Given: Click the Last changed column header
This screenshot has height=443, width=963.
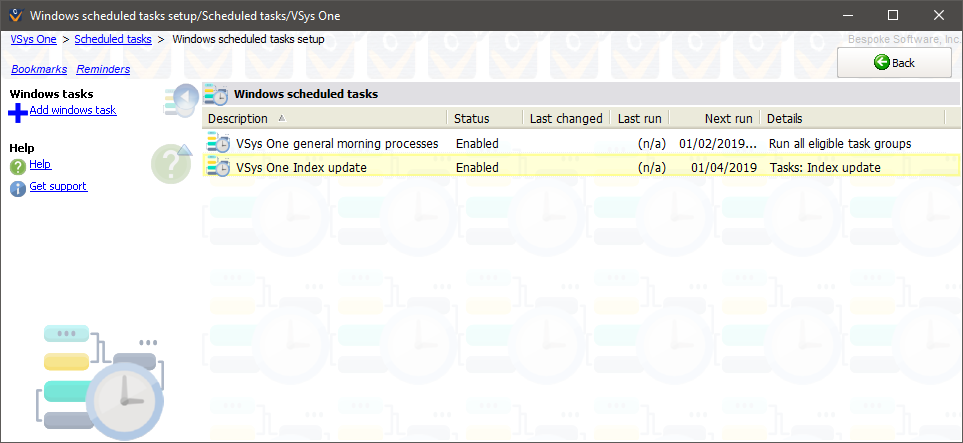Looking at the screenshot, I should [566, 119].
